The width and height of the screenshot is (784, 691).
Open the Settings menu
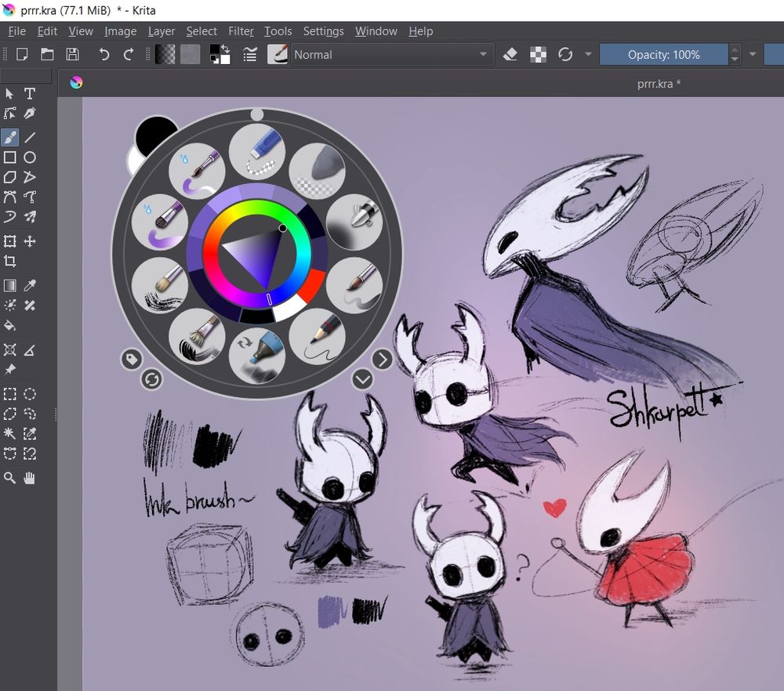[324, 31]
